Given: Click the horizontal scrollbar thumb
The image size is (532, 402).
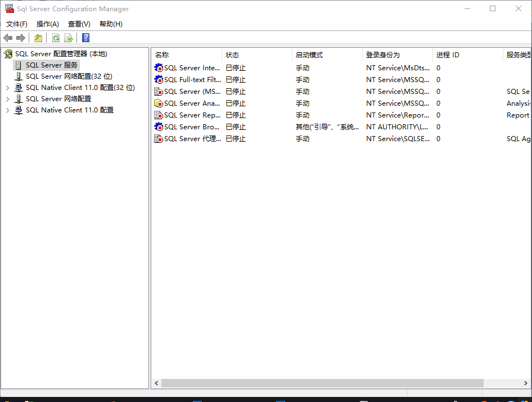Looking at the screenshot, I should tap(322, 383).
